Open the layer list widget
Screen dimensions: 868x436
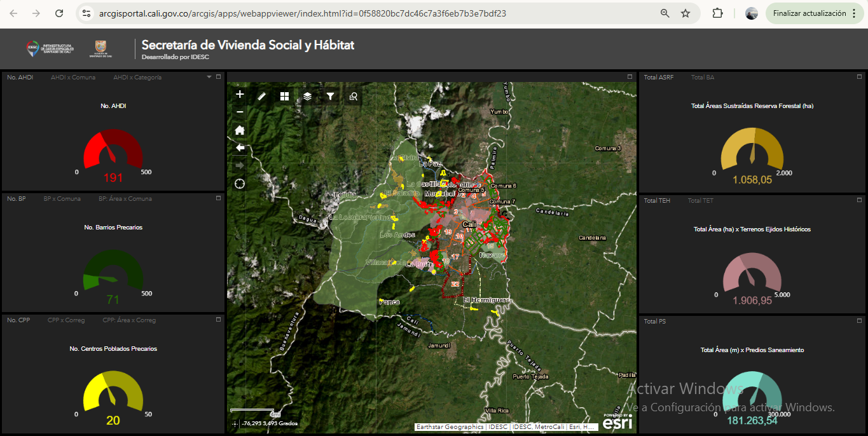307,96
